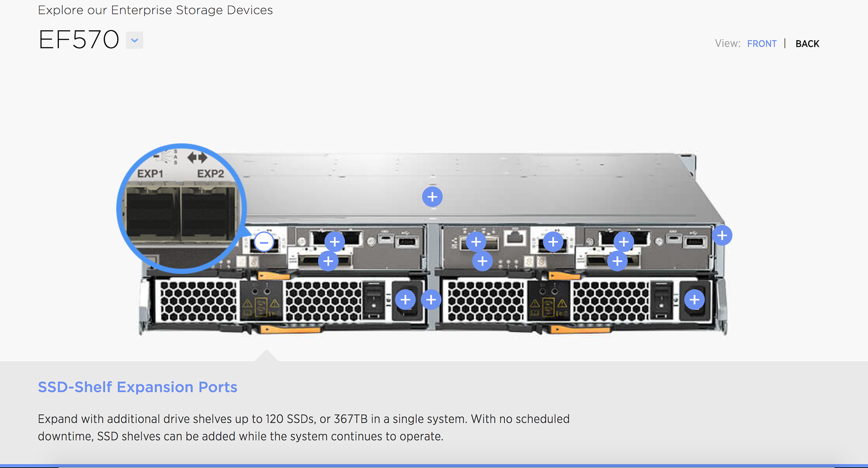Click the View: label
Image resolution: width=868 pixels, height=468 pixels.
pyautogui.click(x=727, y=44)
